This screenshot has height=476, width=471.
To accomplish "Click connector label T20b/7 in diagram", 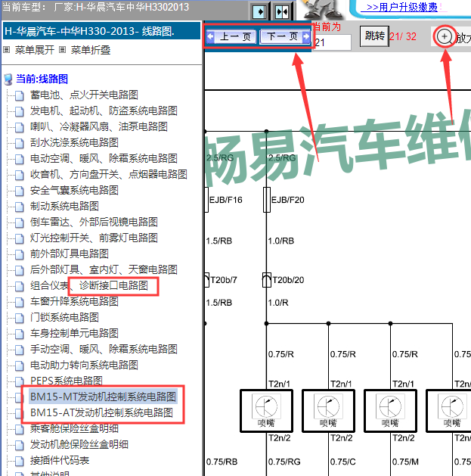I will click(224, 280).
